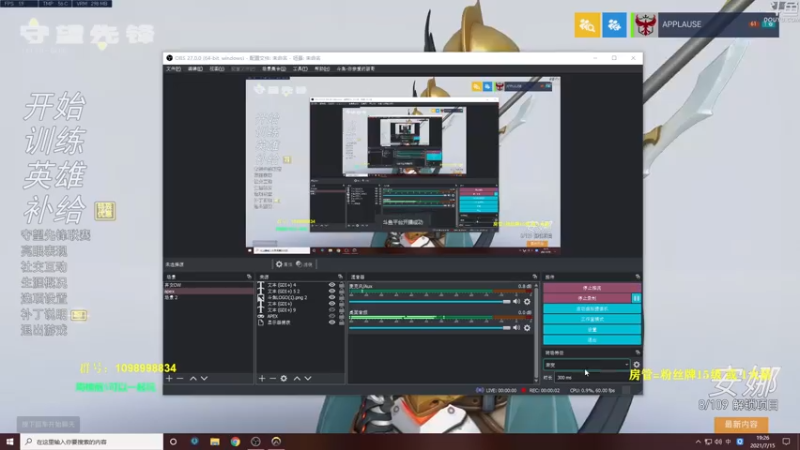Viewport: 800px width, 450px height.
Task: Click 工作室模式 studio mode button
Action: [x=592, y=319]
